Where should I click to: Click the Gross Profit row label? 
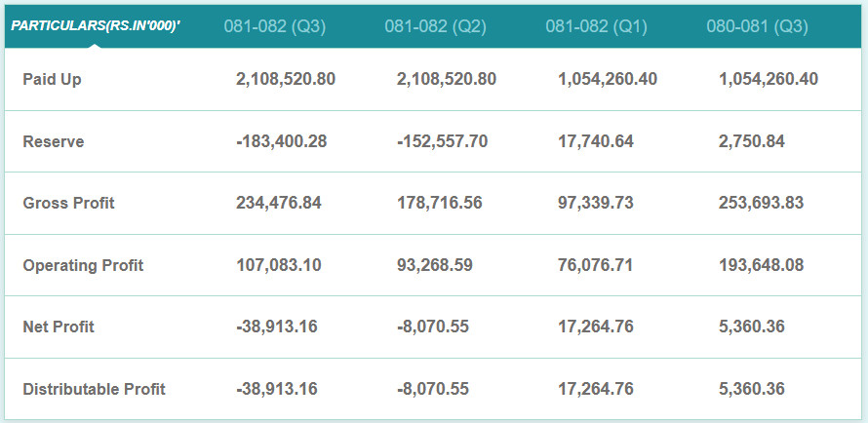(68, 203)
